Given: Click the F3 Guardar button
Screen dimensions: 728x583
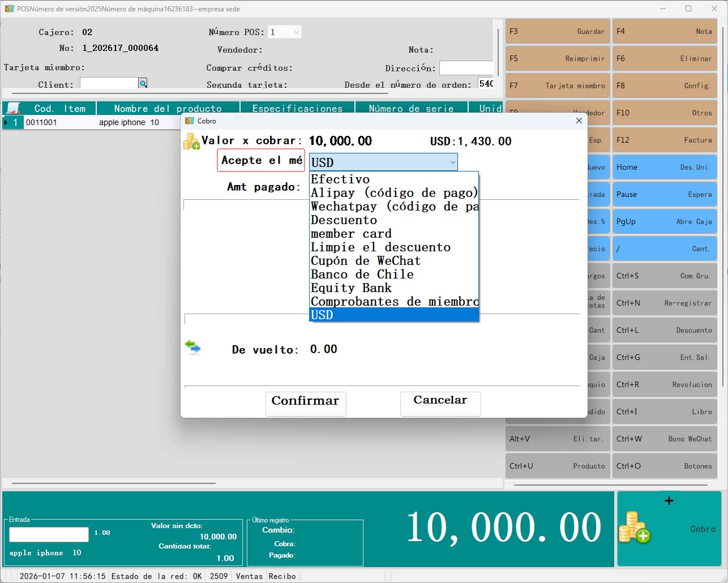Looking at the screenshot, I should [557, 32].
